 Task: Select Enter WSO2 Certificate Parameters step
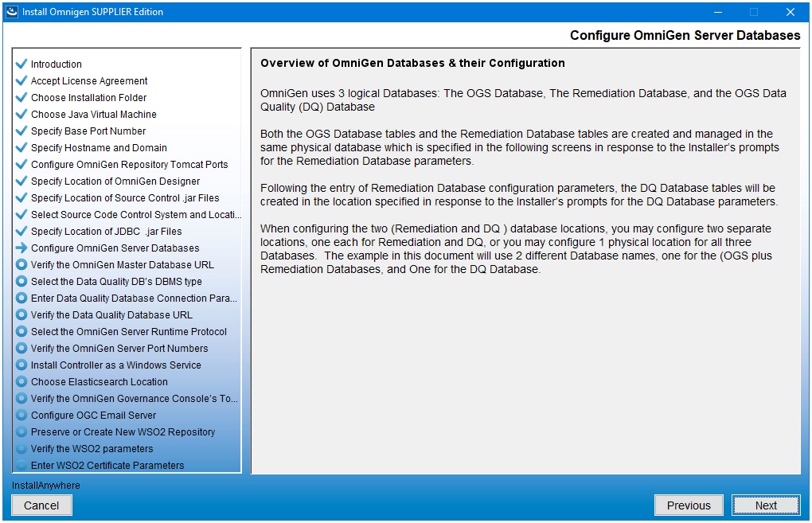tap(107, 465)
